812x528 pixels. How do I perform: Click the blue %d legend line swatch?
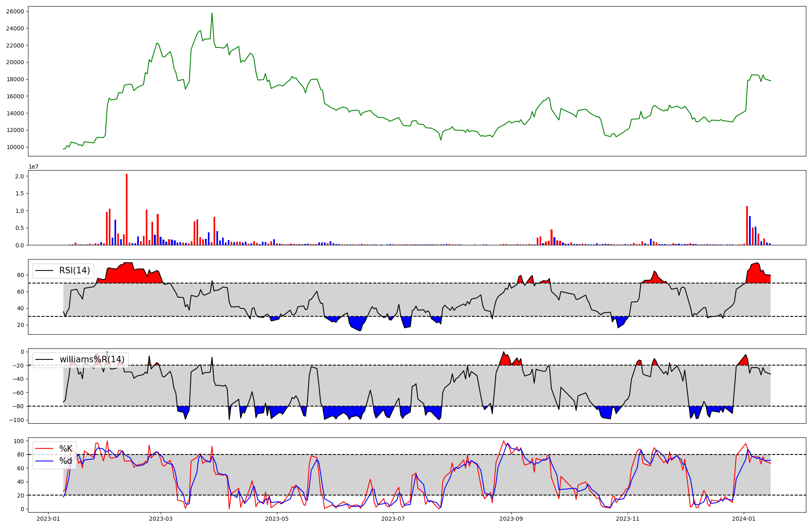[44, 461]
